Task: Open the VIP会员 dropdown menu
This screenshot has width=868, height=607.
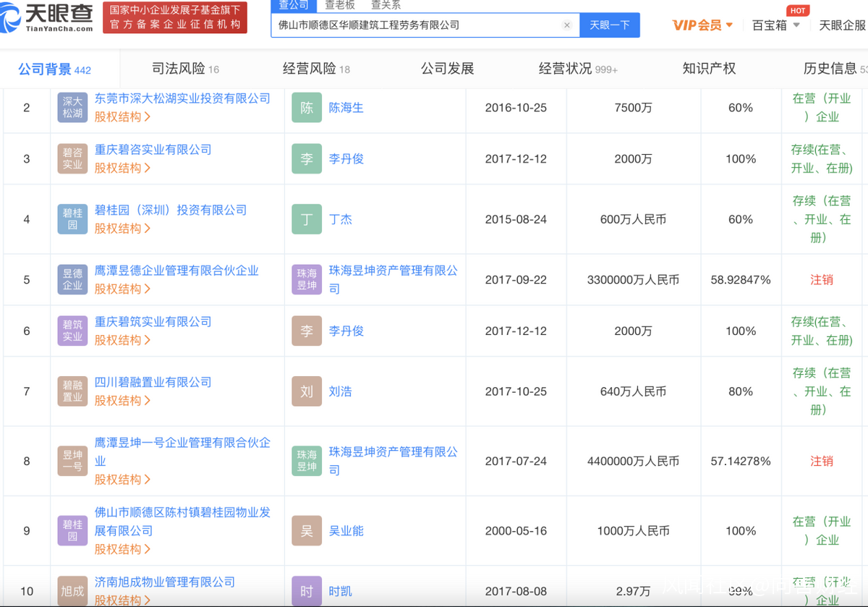Action: click(702, 25)
